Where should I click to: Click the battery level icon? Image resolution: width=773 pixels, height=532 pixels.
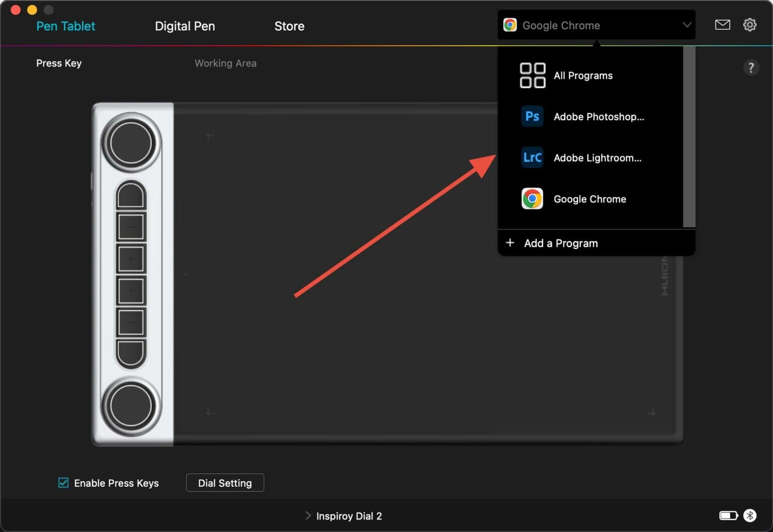[x=728, y=515]
